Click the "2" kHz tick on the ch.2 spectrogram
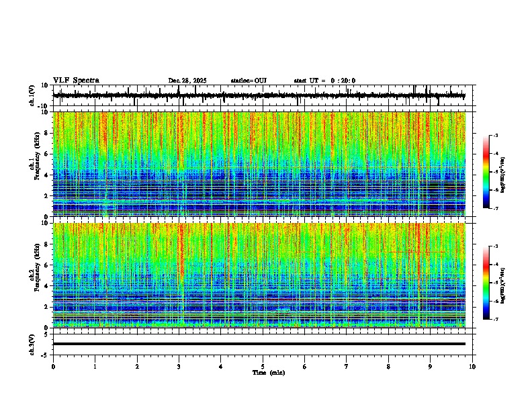This screenshot has width=532, height=411. tap(46, 307)
